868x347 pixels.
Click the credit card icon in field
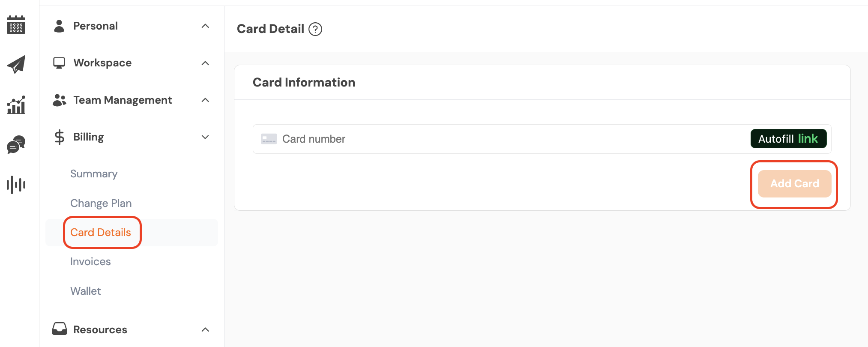pos(269,139)
